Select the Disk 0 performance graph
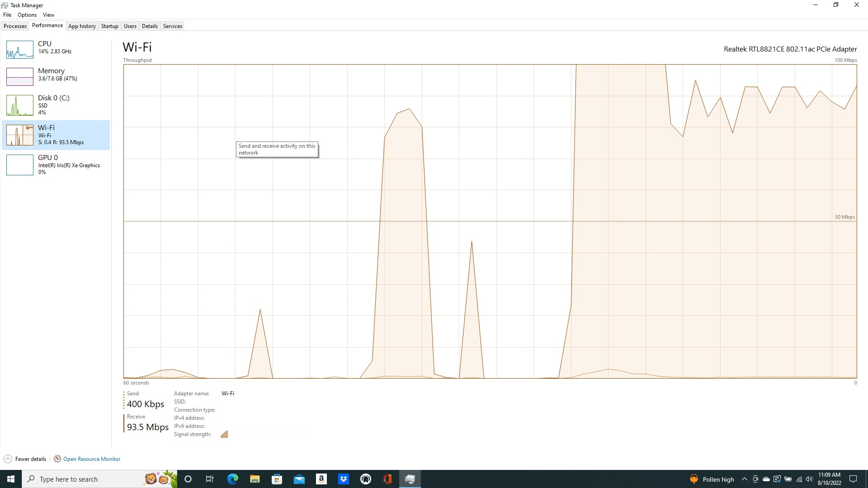 click(x=56, y=105)
